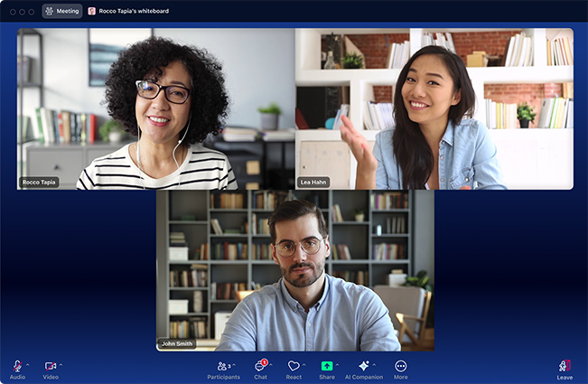Switch to Rocco Tapia's whiteboard tab
Image resolution: width=588 pixels, height=384 pixels.
coord(127,11)
